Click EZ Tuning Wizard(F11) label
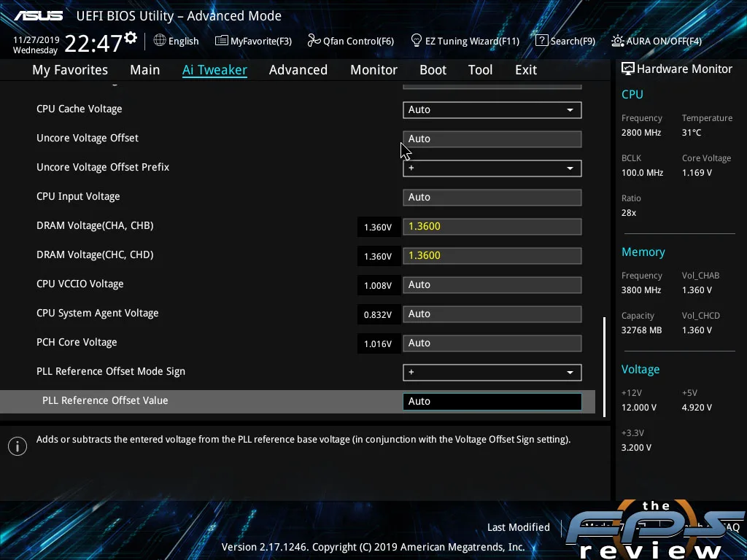747x560 pixels. 472,42
